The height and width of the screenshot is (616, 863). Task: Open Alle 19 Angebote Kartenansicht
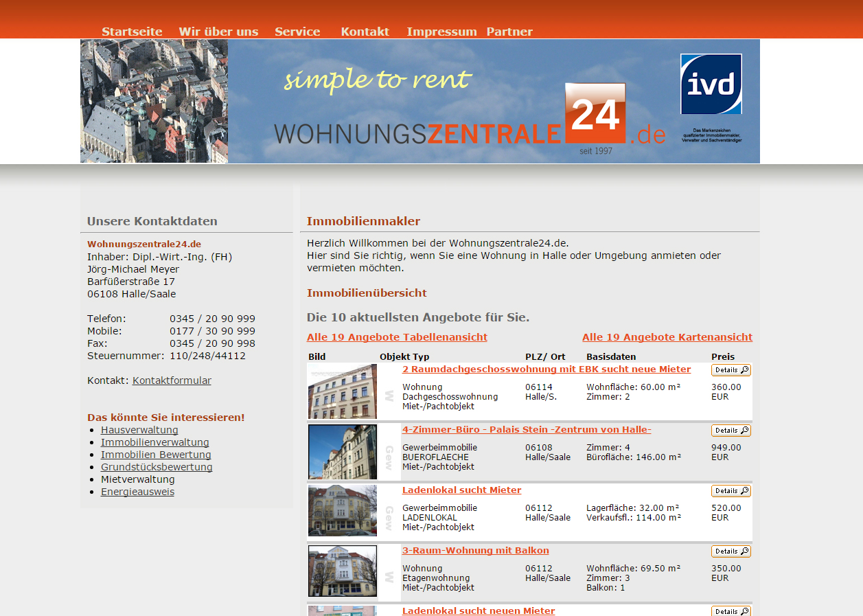tap(667, 337)
